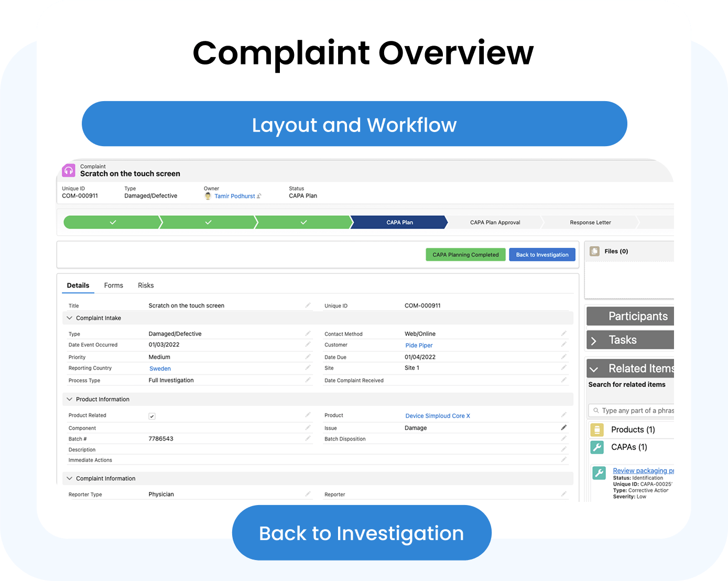728x581 pixels.
Task: Click the Files panel icon
Action: 594,251
